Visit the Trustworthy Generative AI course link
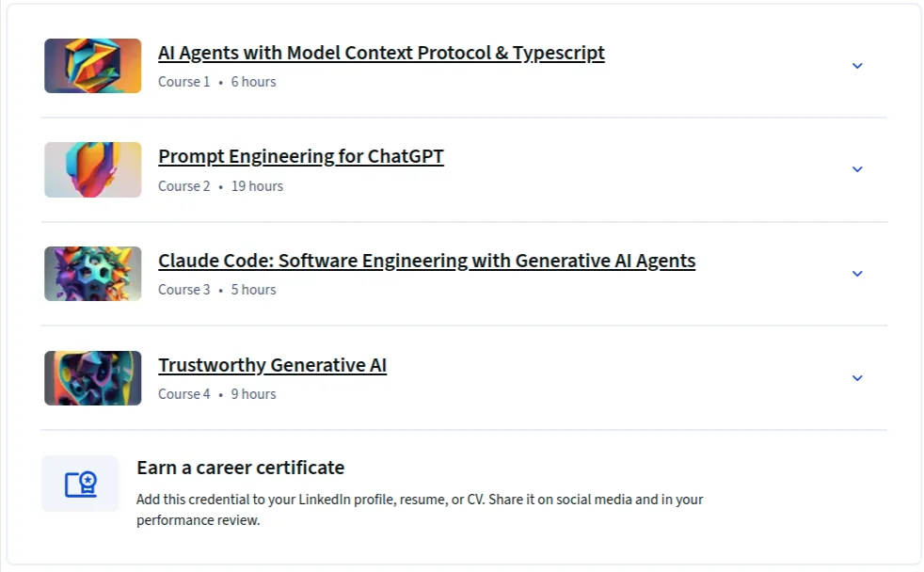924x572 pixels. (272, 365)
